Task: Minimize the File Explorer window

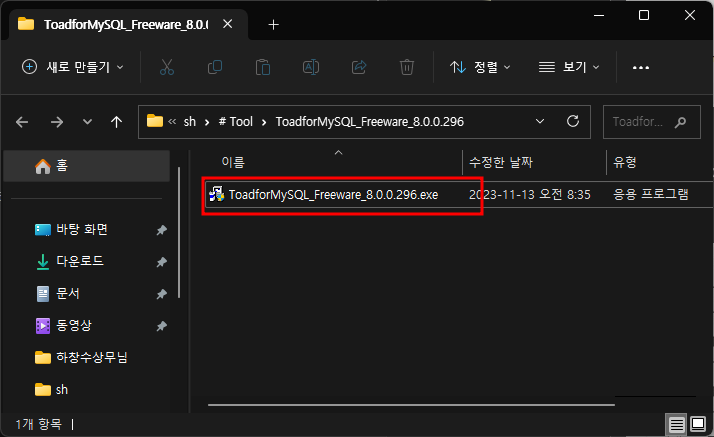Action: coord(599,15)
